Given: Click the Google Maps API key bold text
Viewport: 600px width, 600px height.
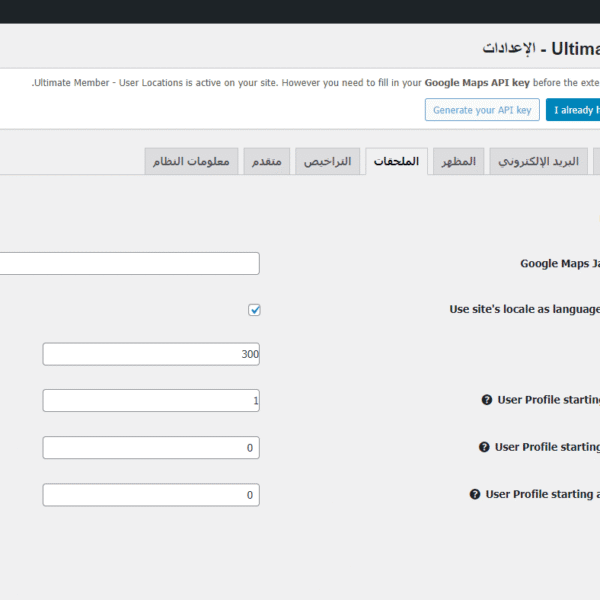Looking at the screenshot, I should pyautogui.click(x=477, y=83).
